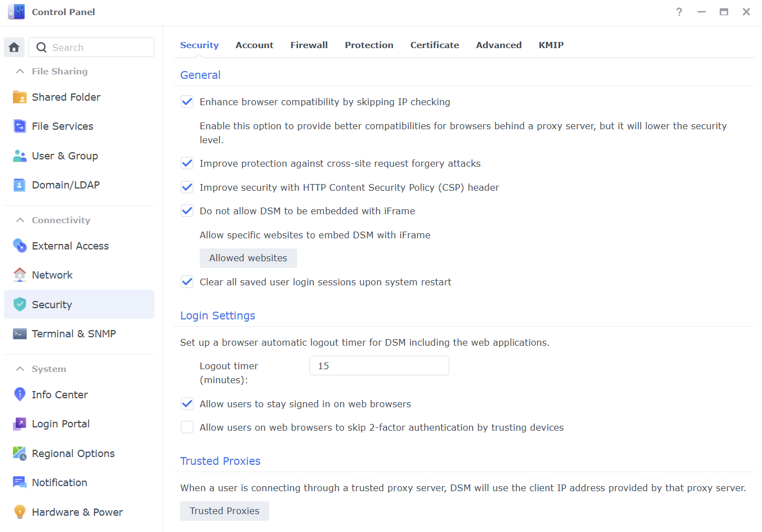Uncheck skipping IP checking option
The width and height of the screenshot is (762, 532).
(x=187, y=102)
